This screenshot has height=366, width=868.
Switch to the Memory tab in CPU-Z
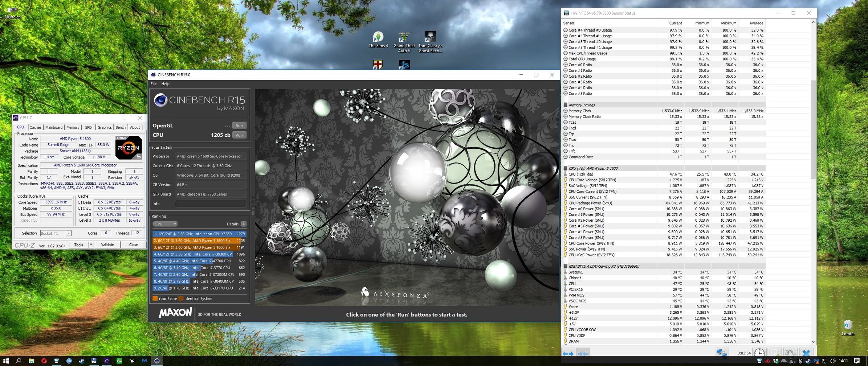point(73,127)
